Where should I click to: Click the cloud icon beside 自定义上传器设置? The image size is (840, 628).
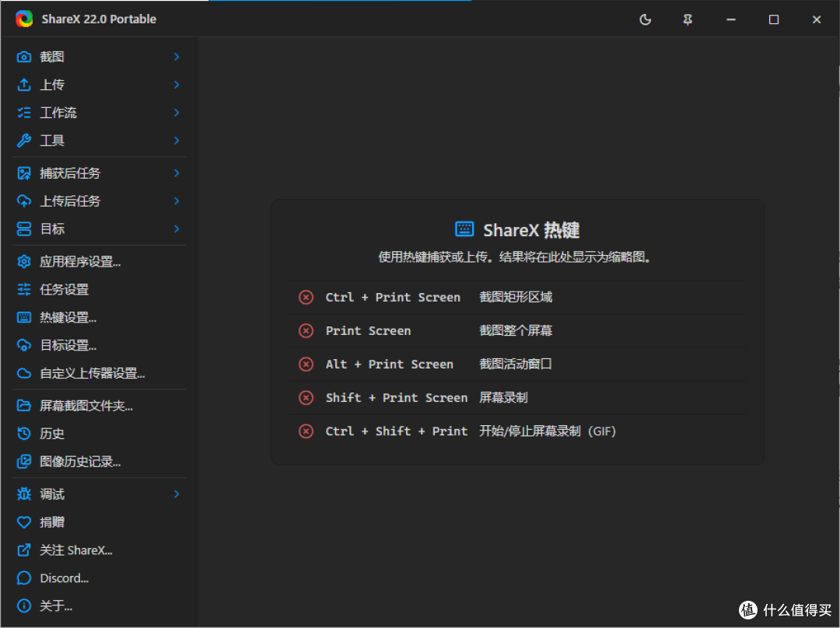tap(24, 373)
